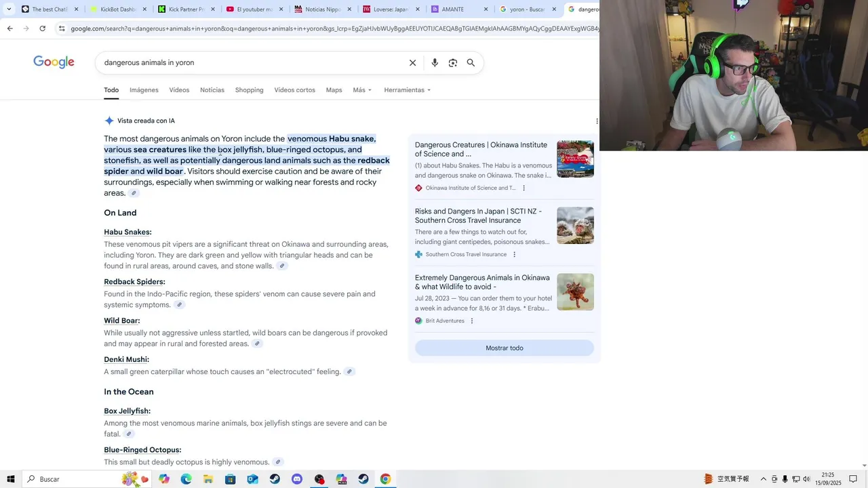Open the Google logo home link

54,62
